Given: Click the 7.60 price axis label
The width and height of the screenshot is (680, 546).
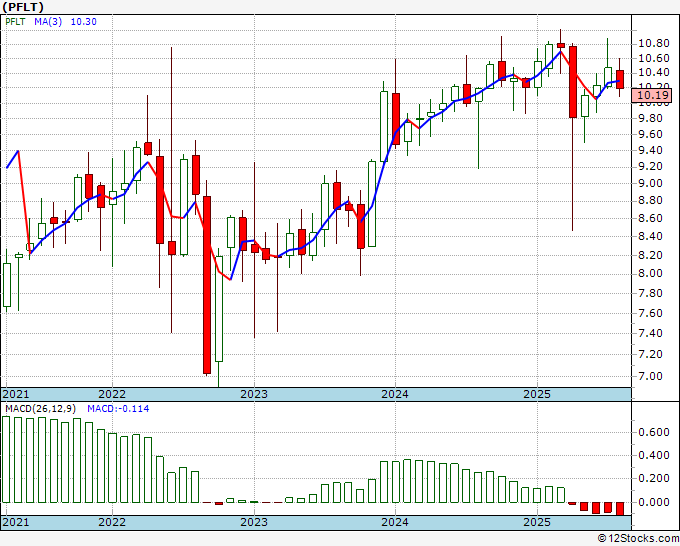Looking at the screenshot, I should (x=651, y=313).
